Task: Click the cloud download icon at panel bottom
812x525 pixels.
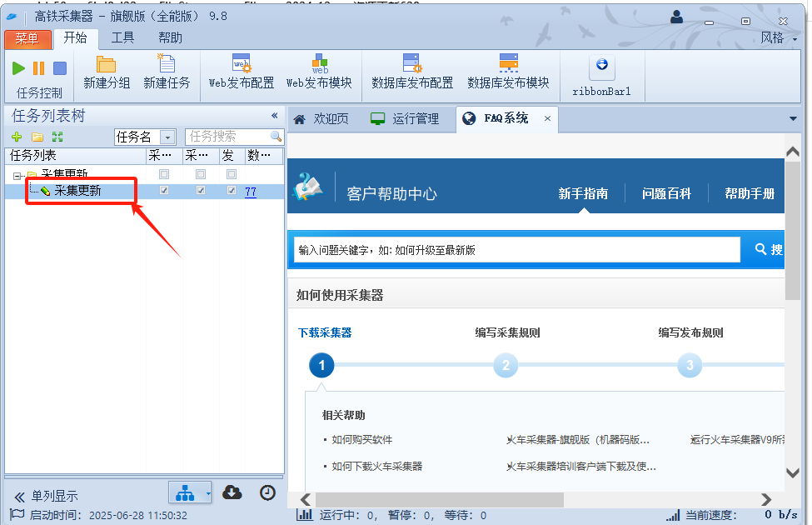Action: (x=232, y=492)
